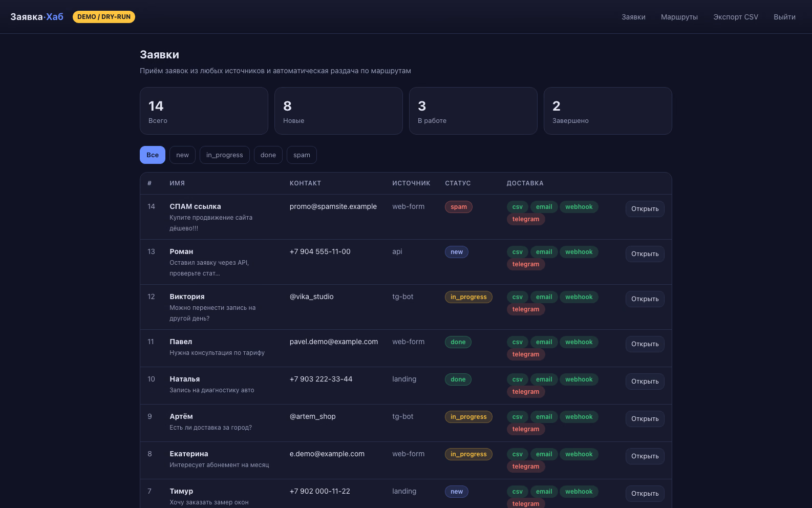Screen dimensions: 812x508
Task: Open Тимур's request
Action: pyautogui.click(x=645, y=494)
